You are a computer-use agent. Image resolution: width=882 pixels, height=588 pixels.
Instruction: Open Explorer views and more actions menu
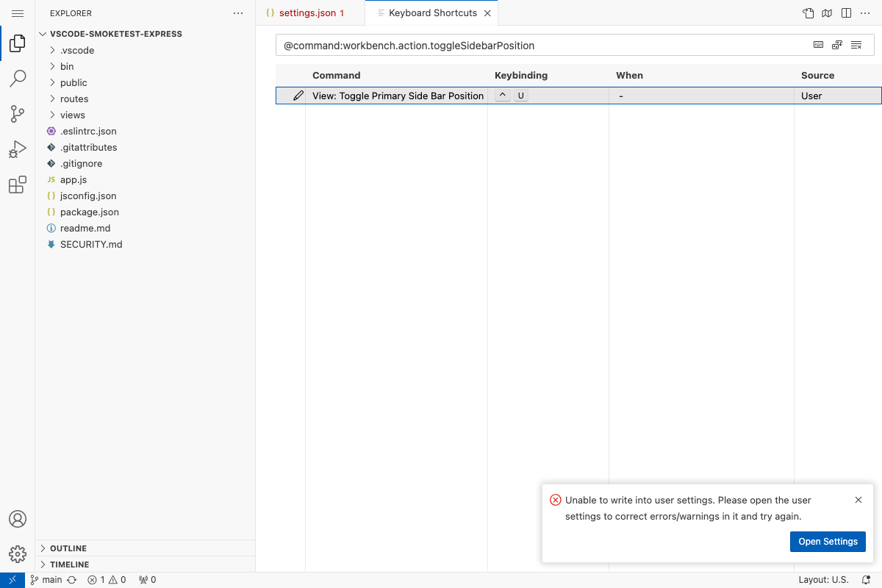pyautogui.click(x=237, y=13)
